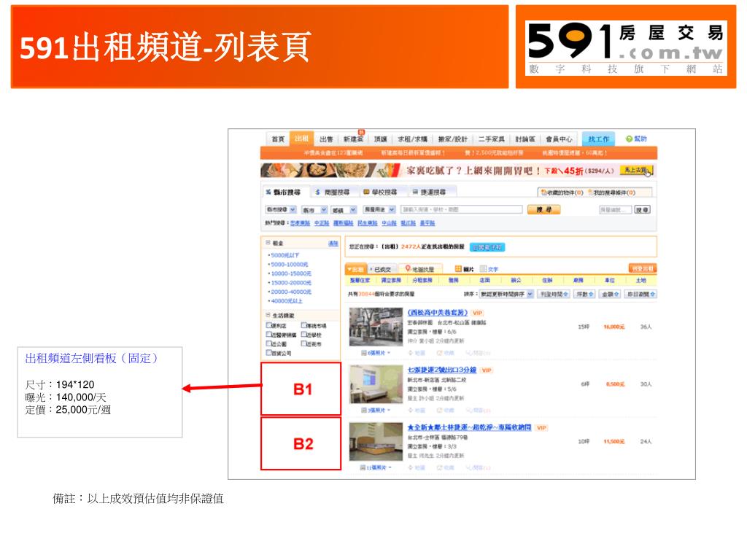Screen dimensions: 747x560
Task: Filter rent by 20000-40000元
Action: pos(291,292)
